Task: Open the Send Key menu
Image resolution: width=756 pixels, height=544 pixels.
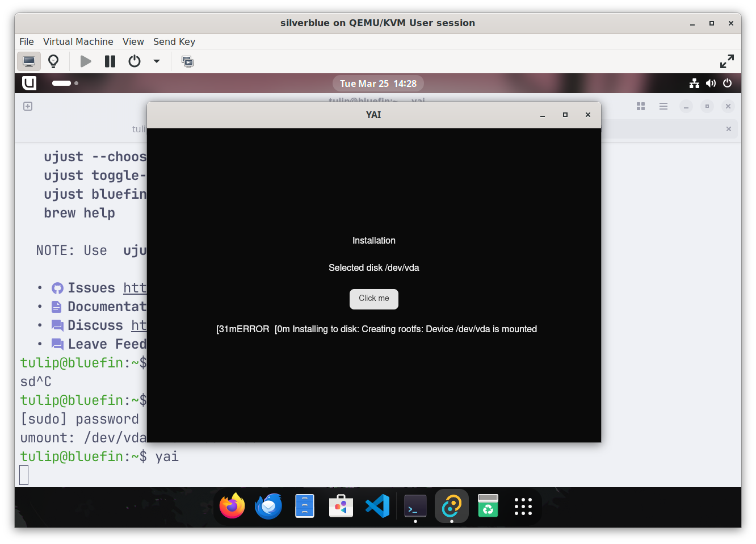Action: pyautogui.click(x=174, y=41)
